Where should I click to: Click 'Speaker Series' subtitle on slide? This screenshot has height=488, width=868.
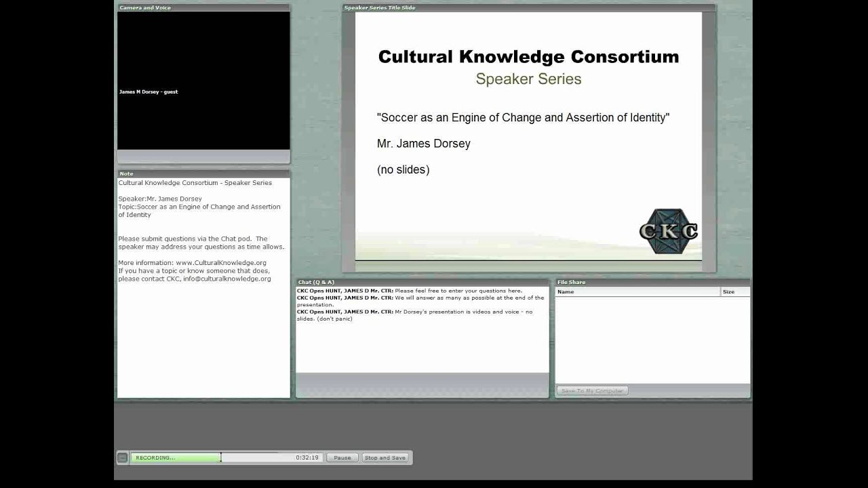coord(528,79)
